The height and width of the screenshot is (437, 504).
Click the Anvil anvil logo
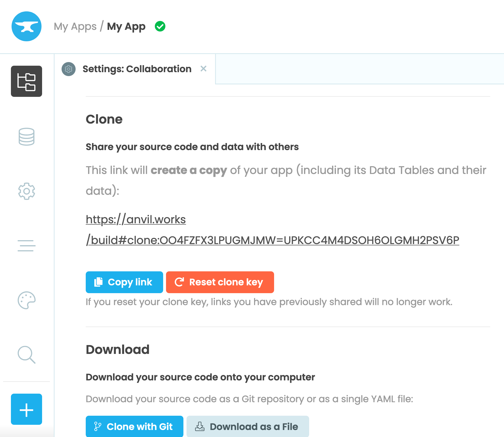pos(26,26)
